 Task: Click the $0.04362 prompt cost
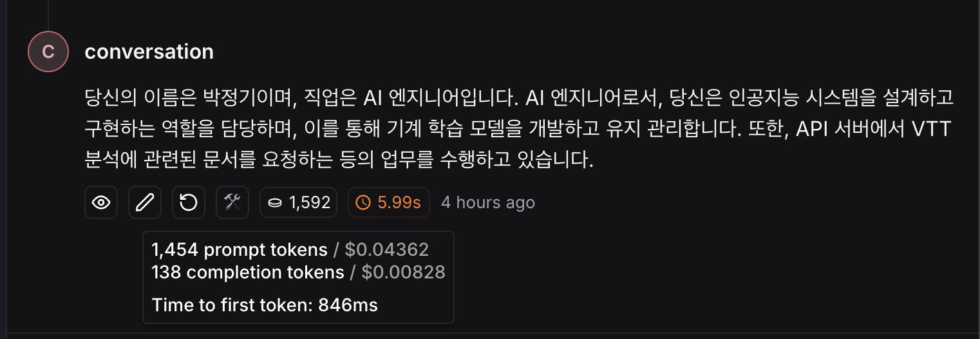click(x=386, y=249)
